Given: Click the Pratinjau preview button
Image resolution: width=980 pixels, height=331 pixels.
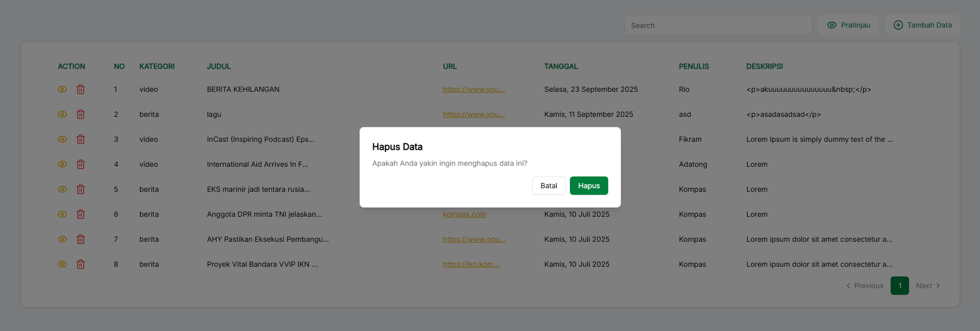Looking at the screenshot, I should tap(848, 25).
